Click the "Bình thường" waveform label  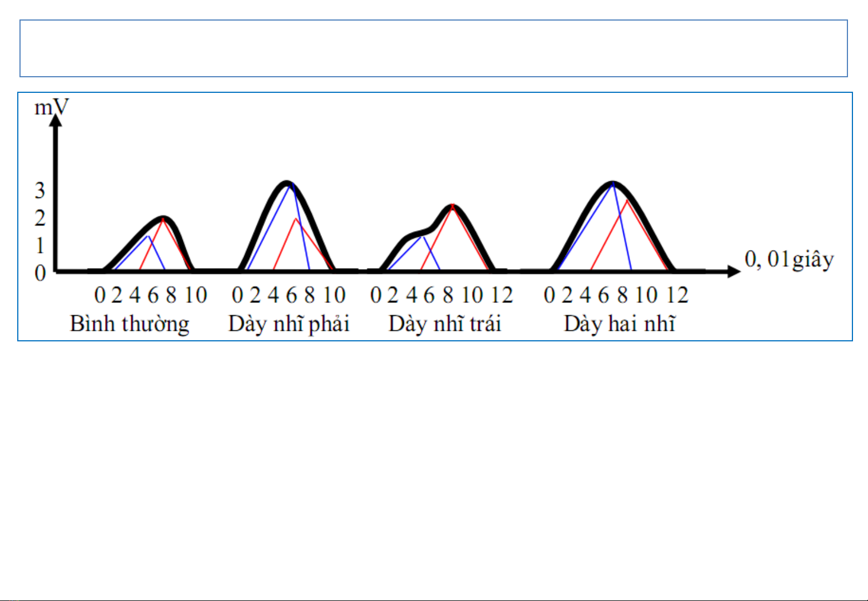(x=130, y=324)
